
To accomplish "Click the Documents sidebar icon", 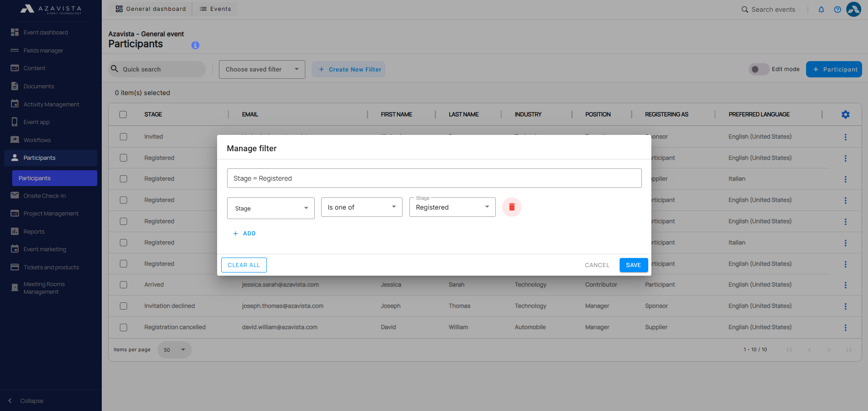I will click(14, 86).
